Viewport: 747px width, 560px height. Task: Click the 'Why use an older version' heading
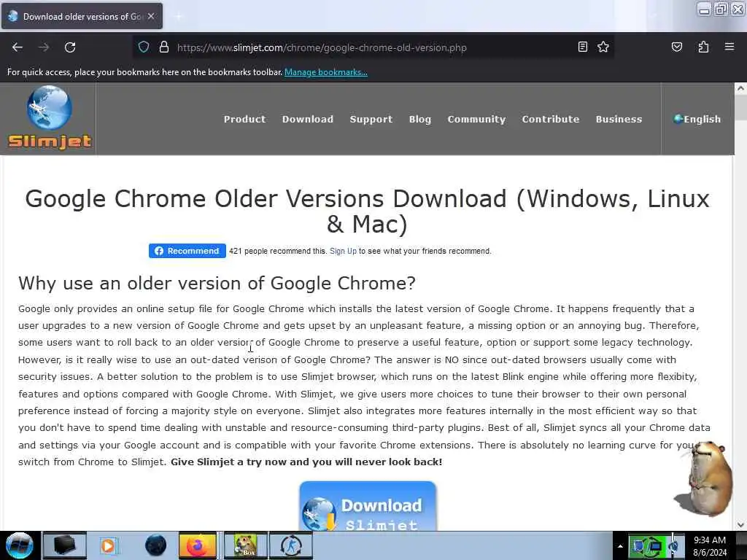click(x=217, y=284)
